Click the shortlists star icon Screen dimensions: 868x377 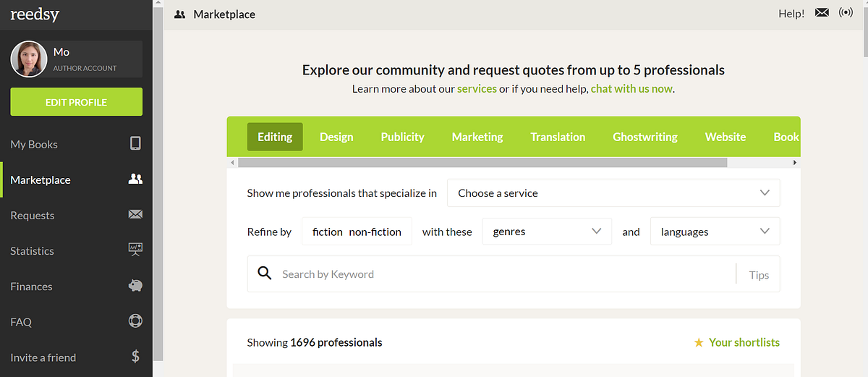[x=699, y=342]
